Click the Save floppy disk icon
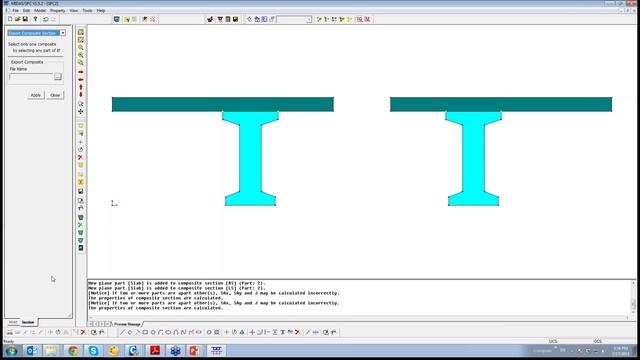 coord(25,19)
